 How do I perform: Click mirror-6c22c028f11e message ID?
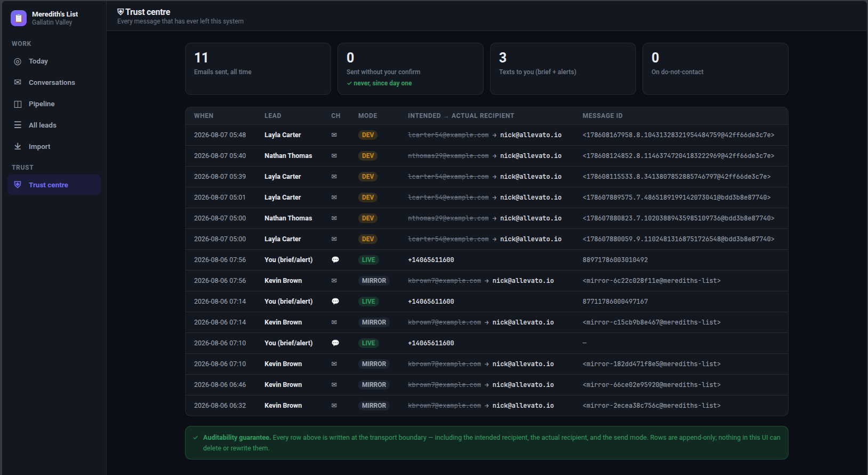(652, 281)
